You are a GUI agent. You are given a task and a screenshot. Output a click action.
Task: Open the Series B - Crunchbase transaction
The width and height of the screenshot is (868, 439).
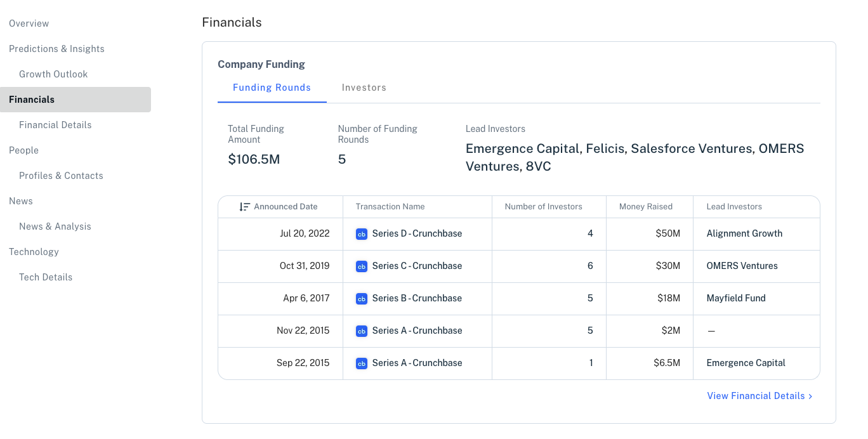(417, 298)
